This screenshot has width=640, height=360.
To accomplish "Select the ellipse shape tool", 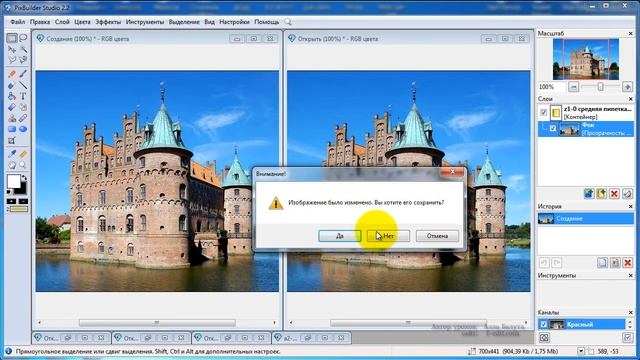I will click(23, 129).
